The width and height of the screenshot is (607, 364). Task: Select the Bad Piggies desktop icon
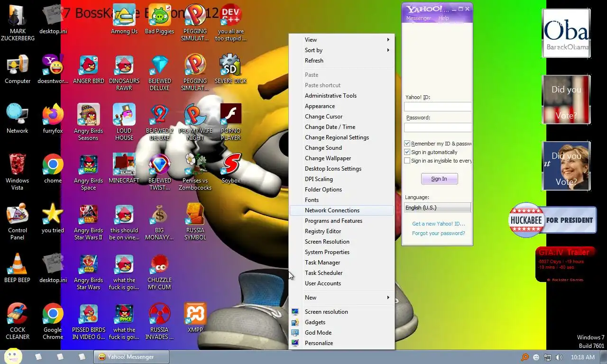[x=159, y=20]
